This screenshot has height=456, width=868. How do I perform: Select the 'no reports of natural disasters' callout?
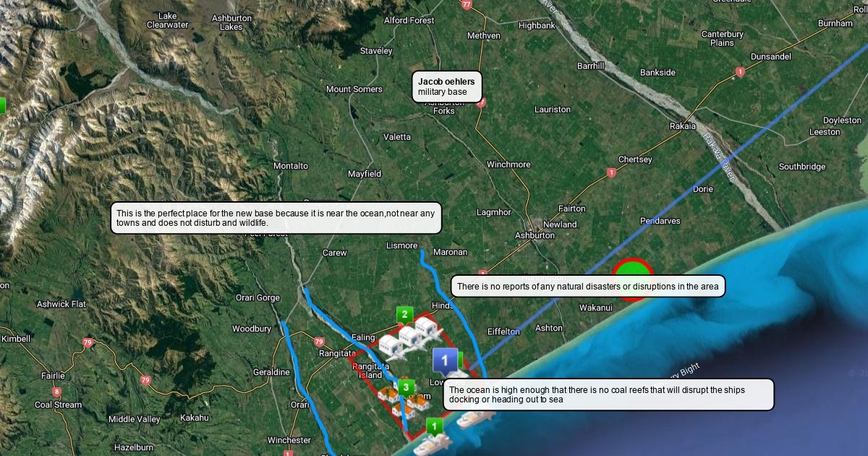587,287
